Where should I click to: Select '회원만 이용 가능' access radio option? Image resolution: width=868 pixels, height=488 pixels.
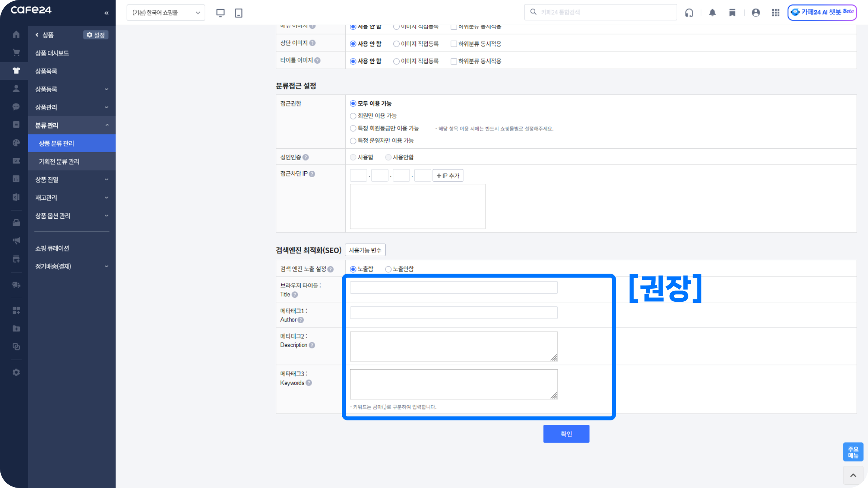(x=353, y=116)
